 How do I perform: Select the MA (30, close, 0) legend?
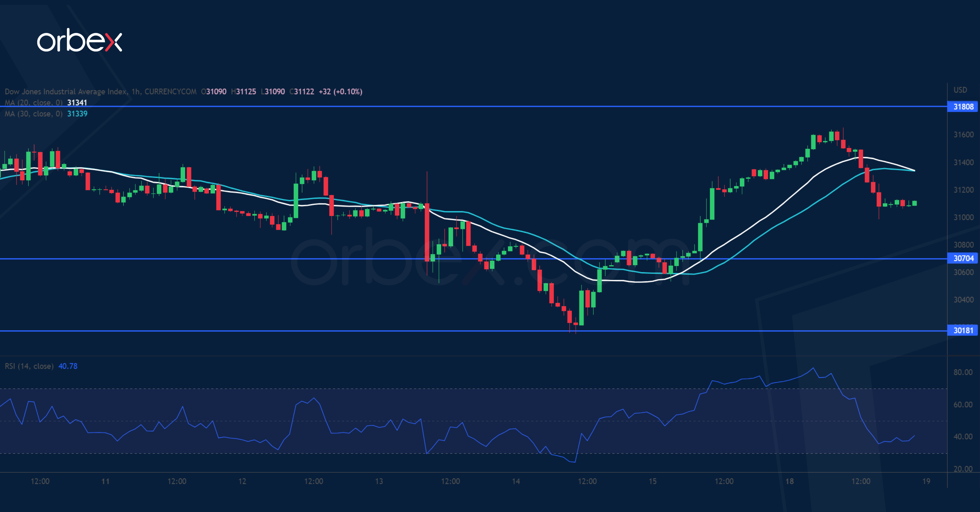pos(33,114)
